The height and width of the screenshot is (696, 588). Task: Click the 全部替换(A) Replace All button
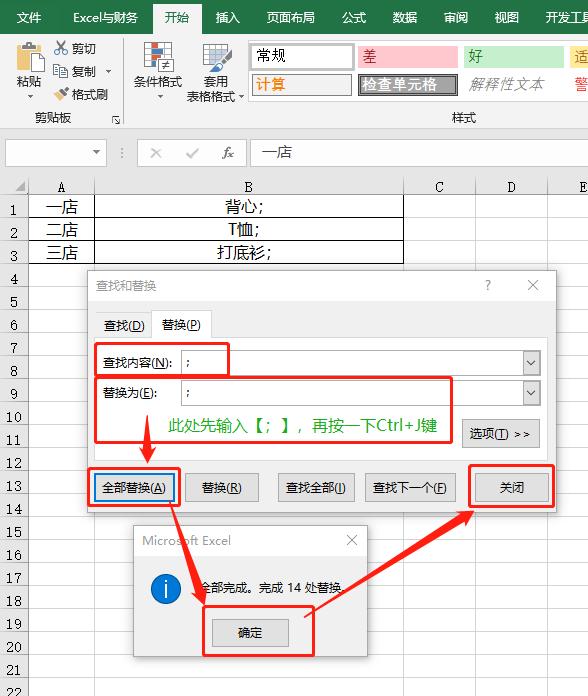pyautogui.click(x=134, y=488)
